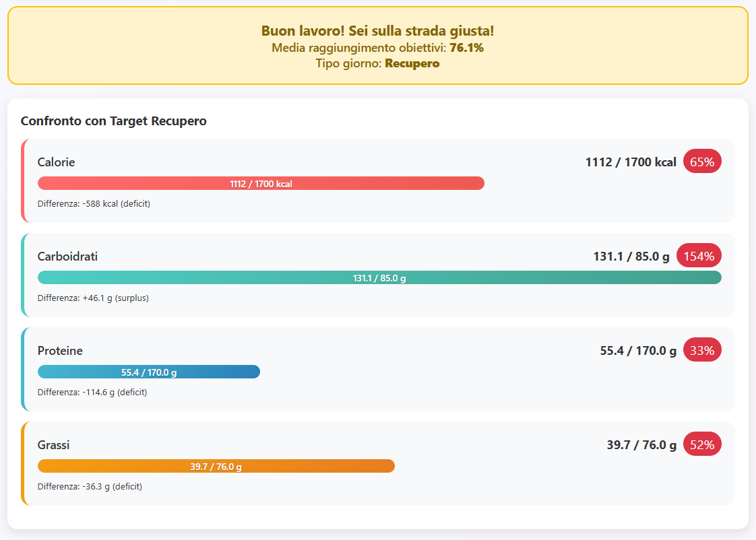Click the Carboidrati progress bar
Image resolution: width=756 pixels, height=540 pixels.
click(x=379, y=277)
